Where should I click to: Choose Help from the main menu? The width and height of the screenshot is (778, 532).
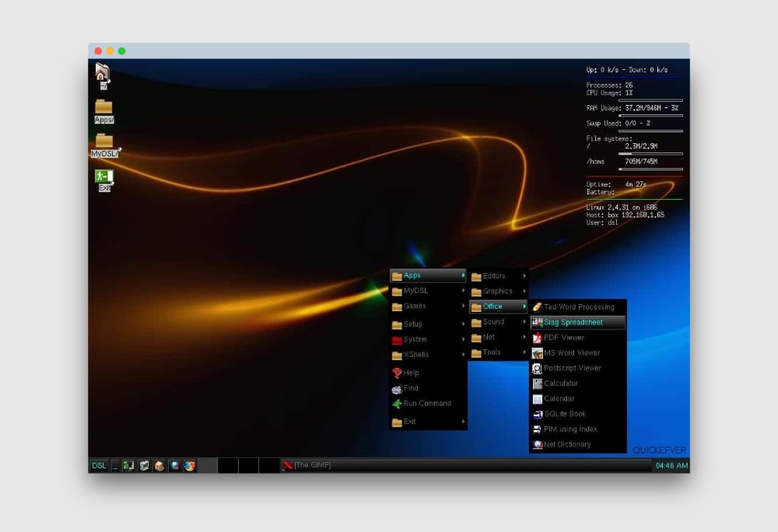(428, 373)
